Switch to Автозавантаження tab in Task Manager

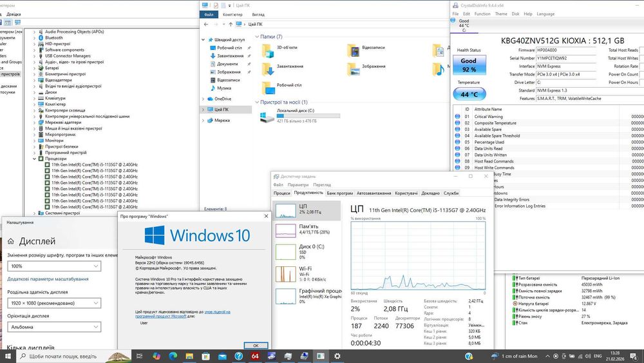(x=374, y=193)
